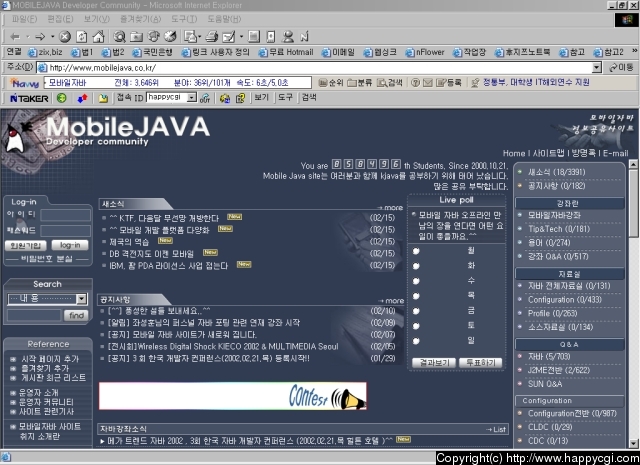The width and height of the screenshot is (640, 465).
Task: Open the 순위 ranking icon
Action: coord(331,83)
